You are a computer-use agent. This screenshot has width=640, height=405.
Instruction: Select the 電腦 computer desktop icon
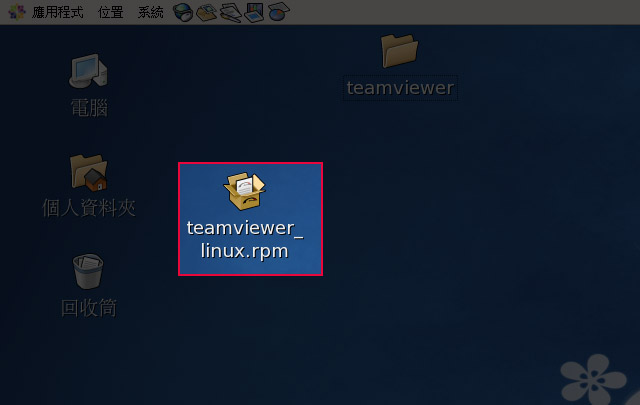(88, 71)
